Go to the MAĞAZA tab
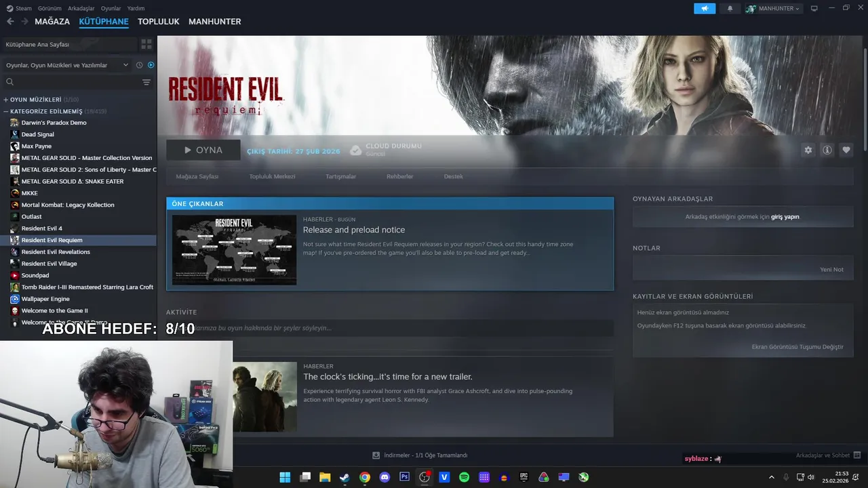Viewport: 868px width, 488px height. pos(52,22)
